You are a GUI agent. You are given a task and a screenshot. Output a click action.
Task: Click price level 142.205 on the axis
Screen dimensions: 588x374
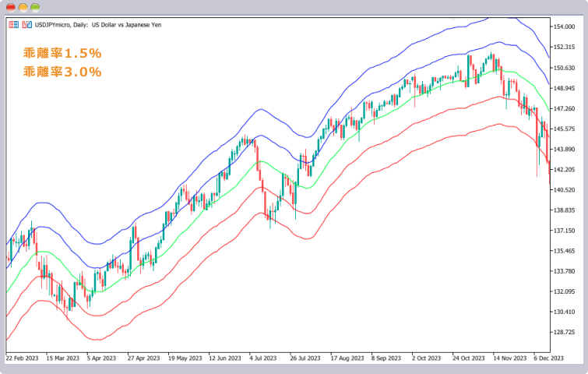tap(564, 170)
